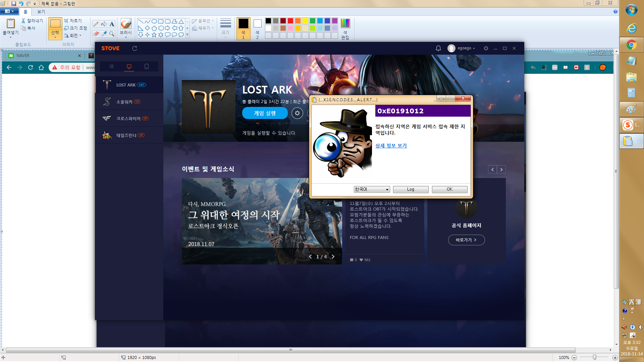The height and width of the screenshot is (362, 644).
Task: Click the PC monitor tab icon in STOVE
Action: pos(129,67)
